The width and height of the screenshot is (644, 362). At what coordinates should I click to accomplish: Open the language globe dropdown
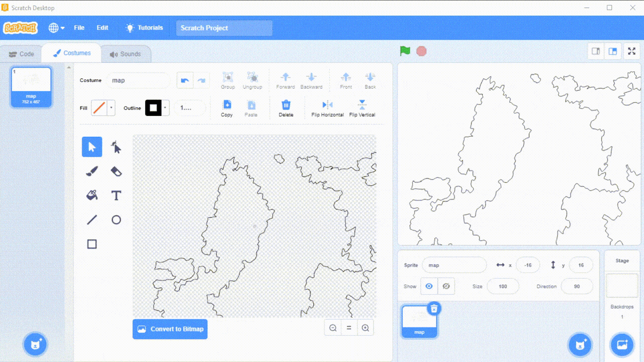pos(56,28)
